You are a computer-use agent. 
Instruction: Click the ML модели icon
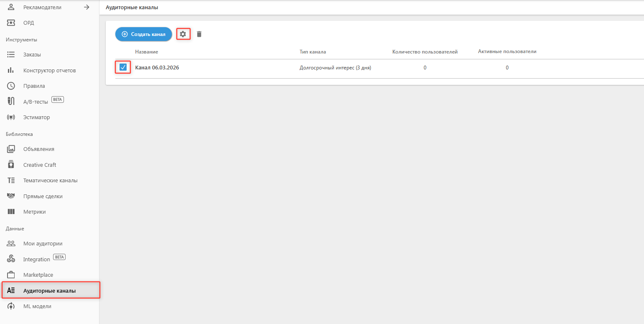[x=11, y=306]
